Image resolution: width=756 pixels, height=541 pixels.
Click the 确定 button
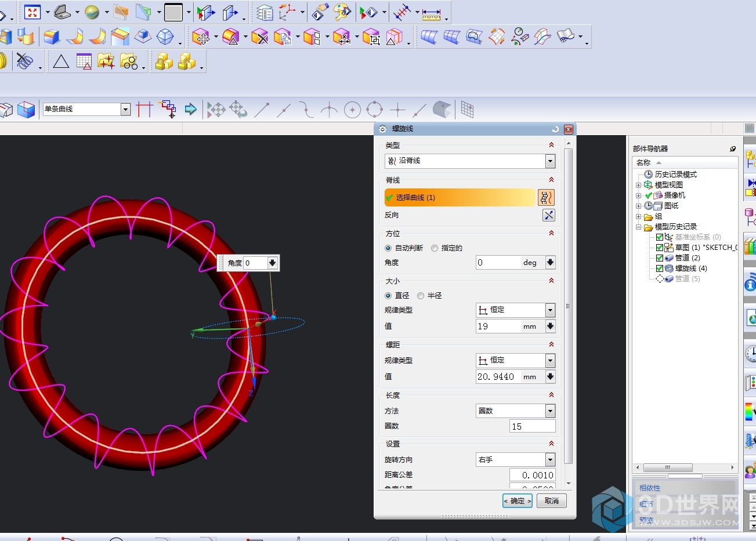(517, 501)
